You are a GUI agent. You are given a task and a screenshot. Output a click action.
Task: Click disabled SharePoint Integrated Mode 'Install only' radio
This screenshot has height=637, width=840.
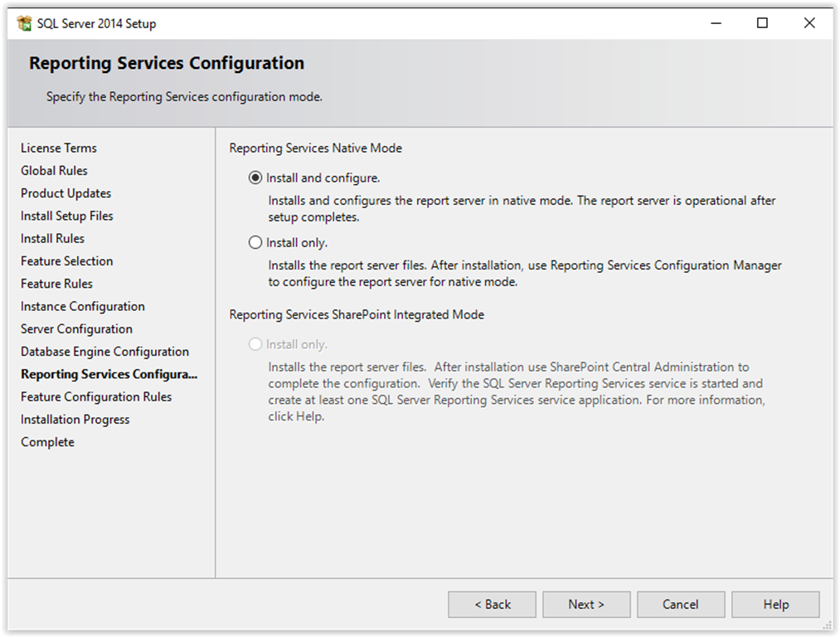(x=255, y=344)
